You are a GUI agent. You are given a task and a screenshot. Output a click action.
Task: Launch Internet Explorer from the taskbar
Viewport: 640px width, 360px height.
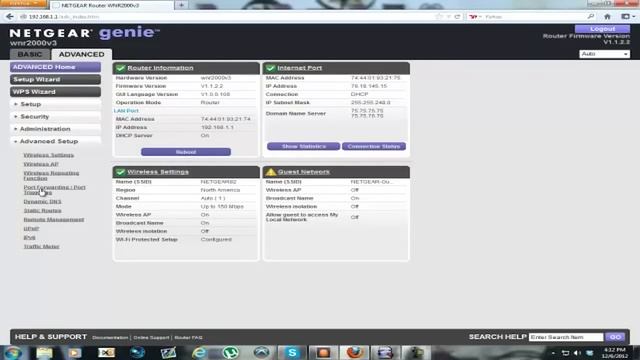[199, 353]
